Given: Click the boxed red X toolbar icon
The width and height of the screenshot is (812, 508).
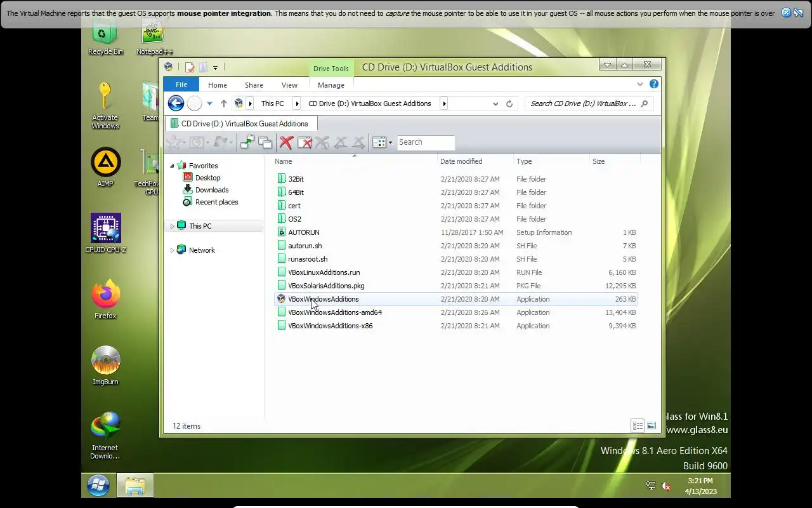Looking at the screenshot, I should [x=304, y=142].
